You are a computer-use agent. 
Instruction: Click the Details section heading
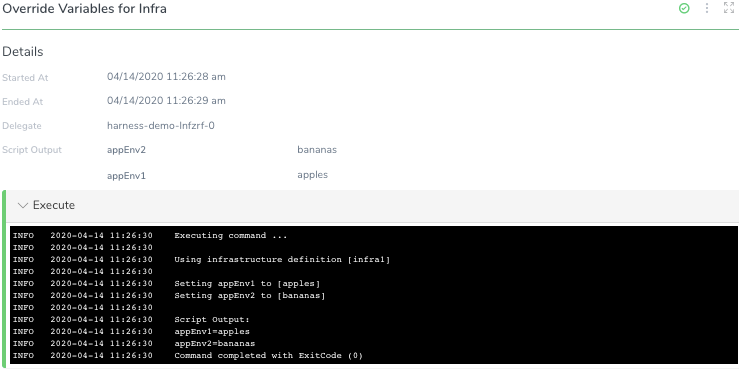click(x=23, y=52)
